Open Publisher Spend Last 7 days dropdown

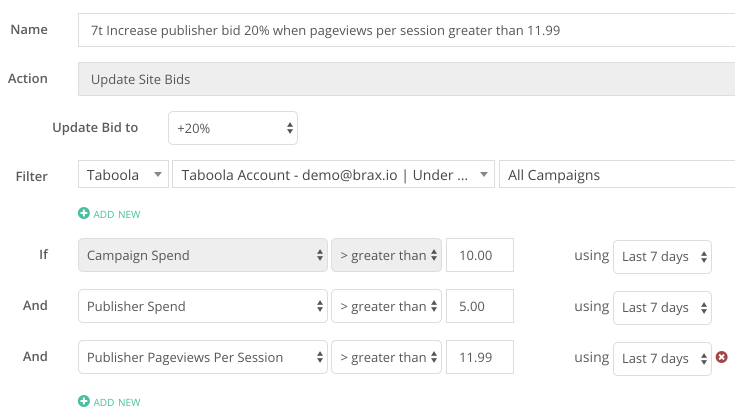coord(662,308)
